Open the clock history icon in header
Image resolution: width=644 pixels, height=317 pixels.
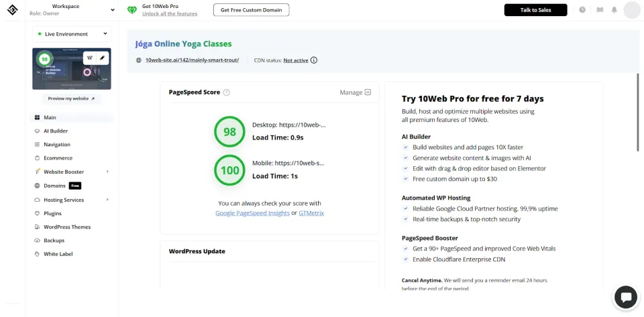point(582,10)
